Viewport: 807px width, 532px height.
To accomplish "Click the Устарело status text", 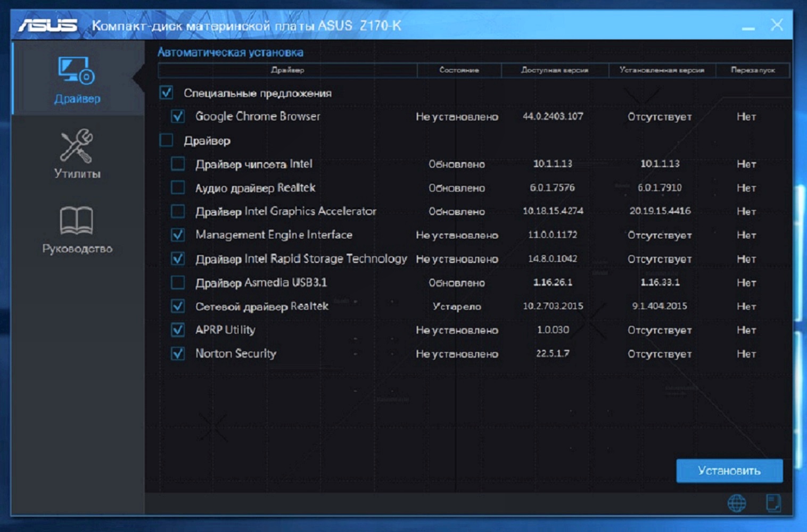I will (457, 306).
